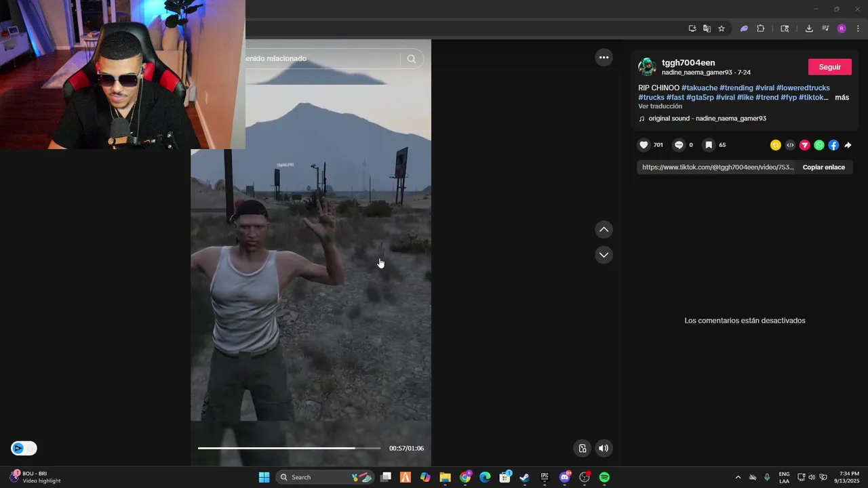Open Spotify from the taskbar

(604, 477)
